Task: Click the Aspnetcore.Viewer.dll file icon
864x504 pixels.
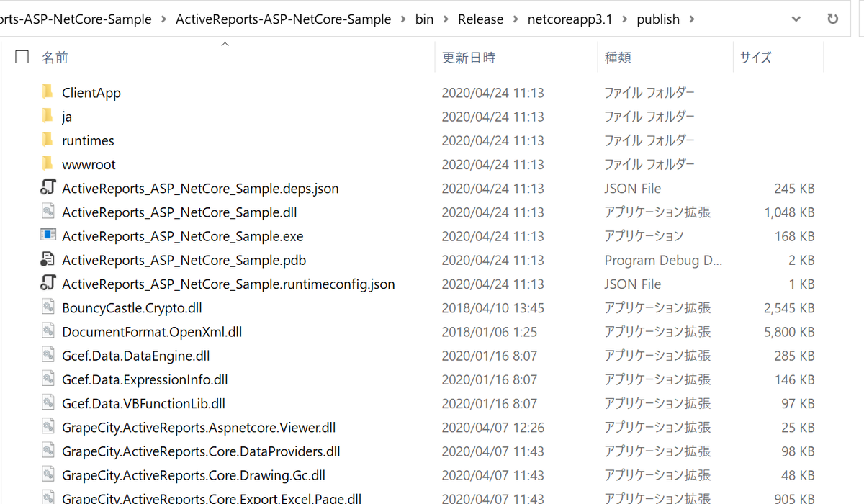Action: click(x=48, y=427)
